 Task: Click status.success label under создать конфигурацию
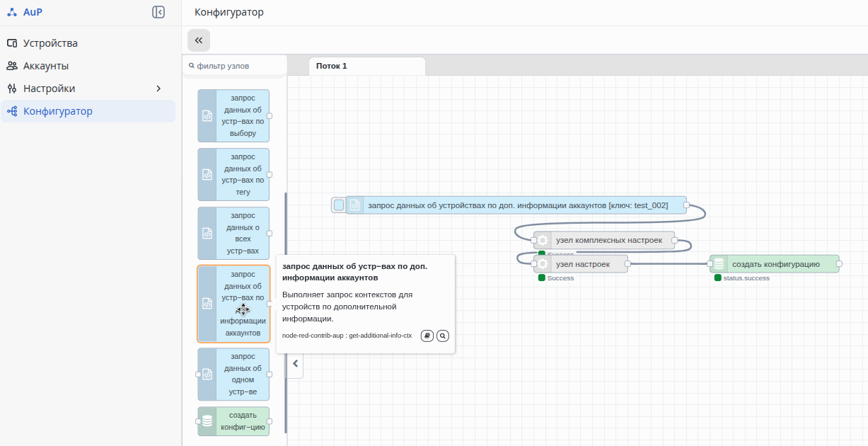pos(746,278)
